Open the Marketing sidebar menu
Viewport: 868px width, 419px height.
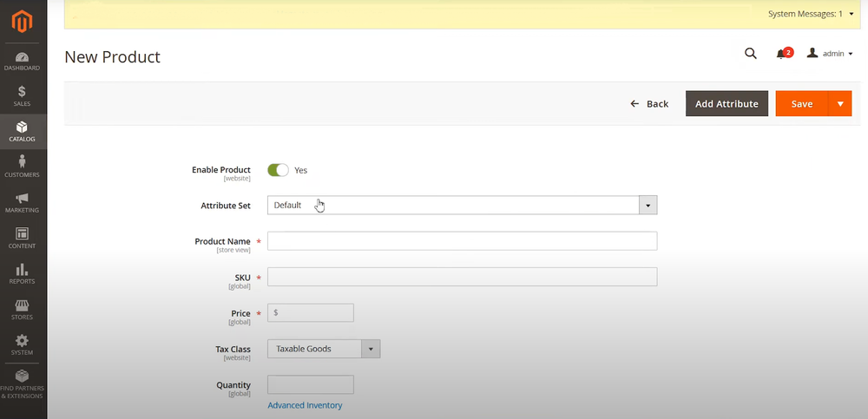click(23, 203)
